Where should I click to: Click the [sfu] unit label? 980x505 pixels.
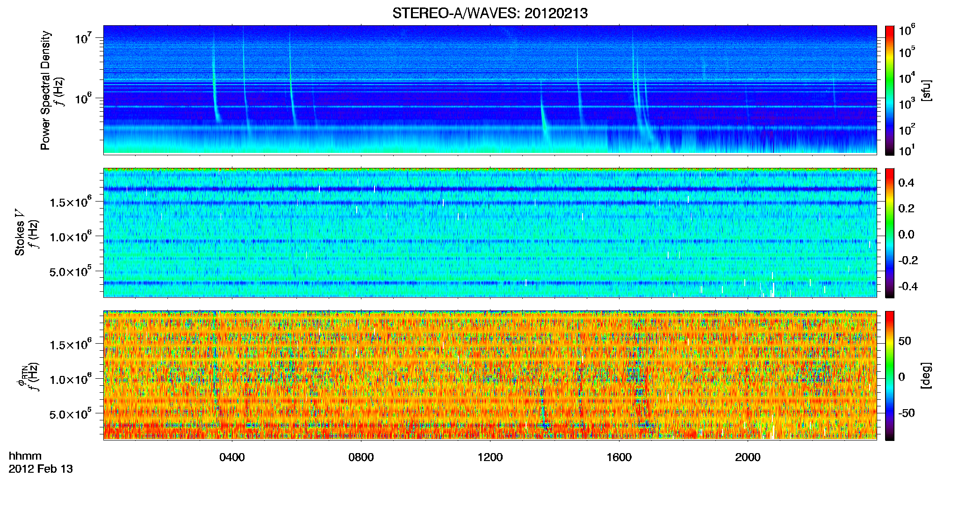(x=926, y=91)
